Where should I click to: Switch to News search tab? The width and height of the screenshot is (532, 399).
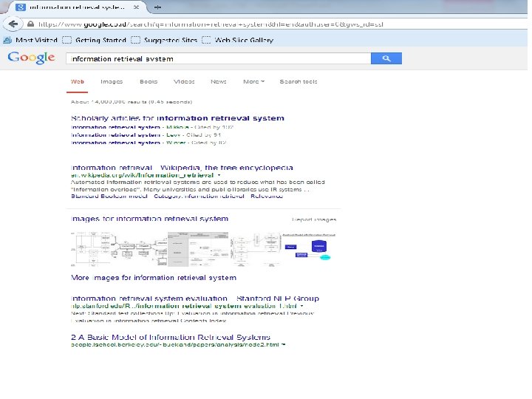click(x=219, y=82)
